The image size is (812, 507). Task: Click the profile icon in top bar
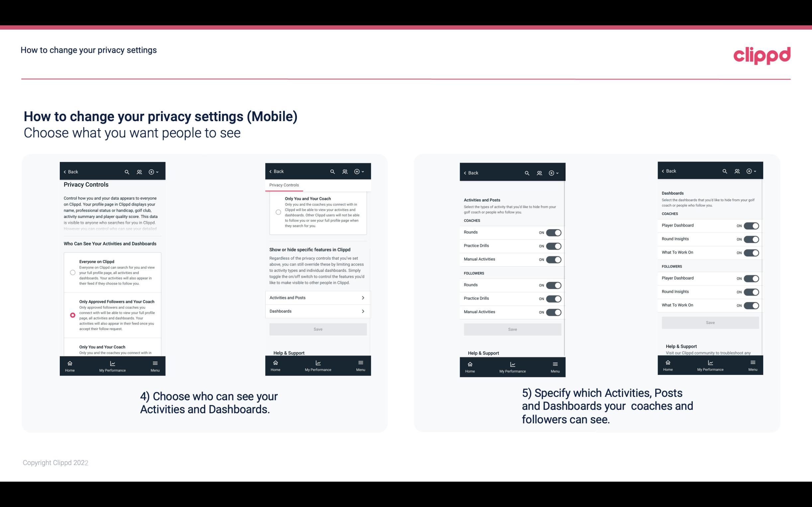point(139,171)
